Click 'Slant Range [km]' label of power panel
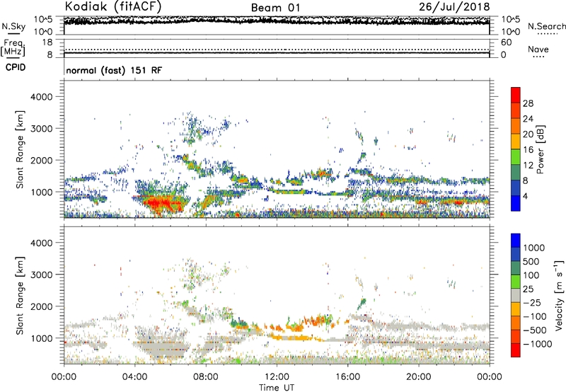Viewport: 566px width, 392px height. click(20, 149)
